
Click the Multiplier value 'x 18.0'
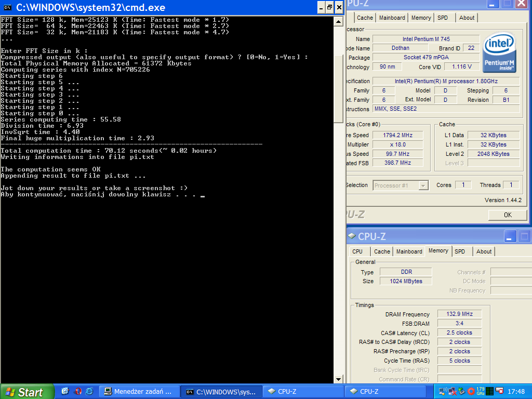click(x=397, y=144)
